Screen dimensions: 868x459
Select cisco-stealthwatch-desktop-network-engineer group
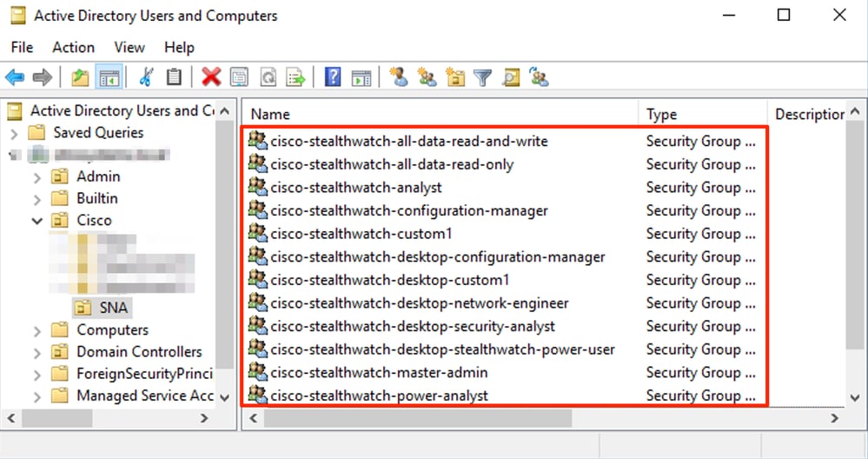420,303
